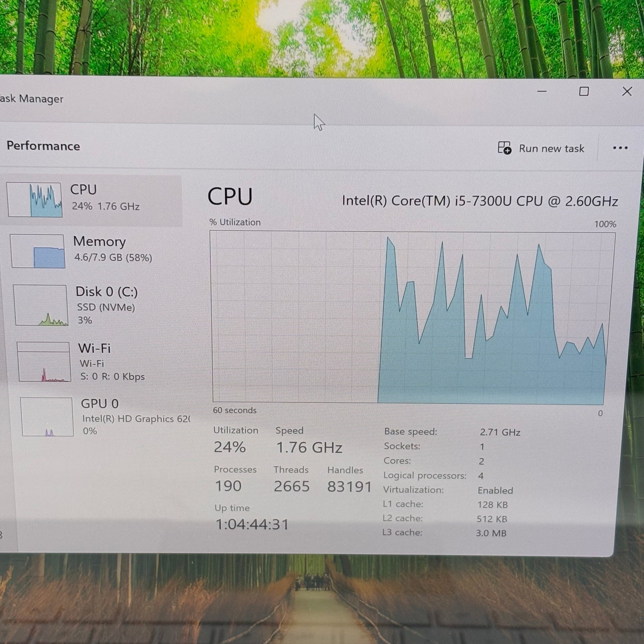Close the Task Manager window
Viewport: 644px width, 644px height.
[627, 91]
